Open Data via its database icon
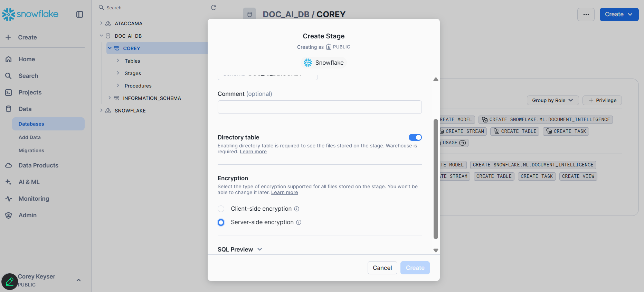 pos(9,109)
